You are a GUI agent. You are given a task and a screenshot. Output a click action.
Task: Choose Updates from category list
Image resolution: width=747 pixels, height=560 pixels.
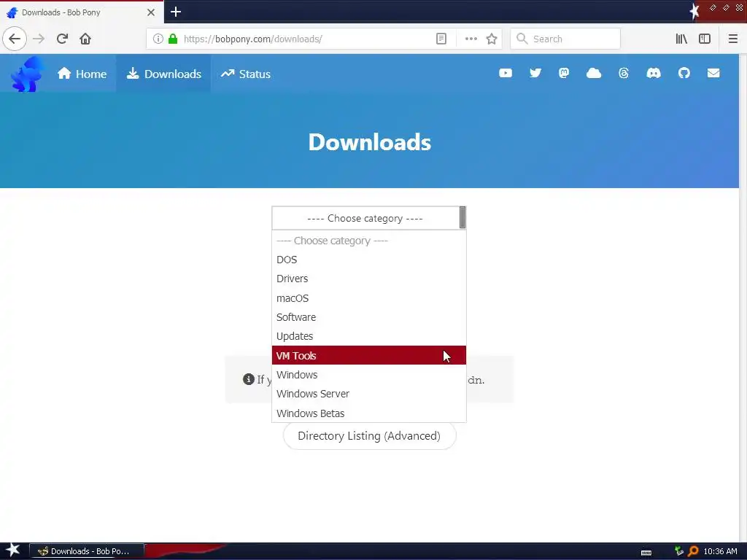coord(368,336)
